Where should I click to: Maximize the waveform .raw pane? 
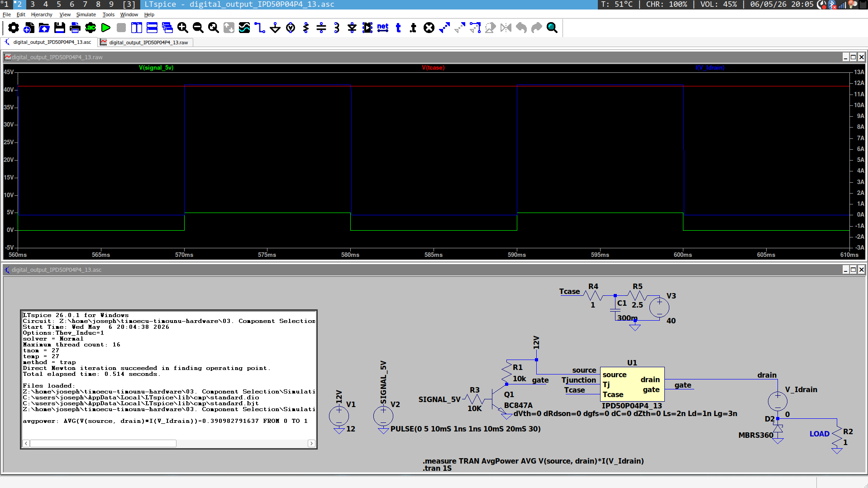point(854,57)
